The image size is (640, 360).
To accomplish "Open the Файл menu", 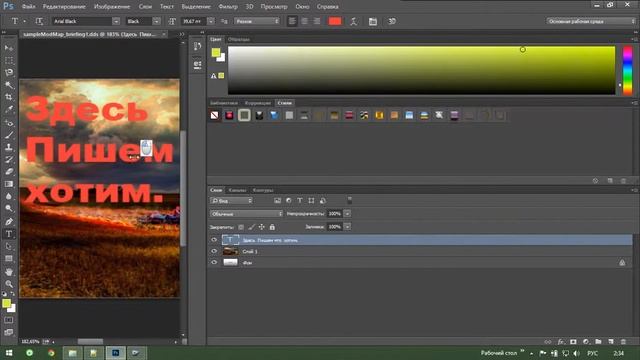I will pos(28,7).
